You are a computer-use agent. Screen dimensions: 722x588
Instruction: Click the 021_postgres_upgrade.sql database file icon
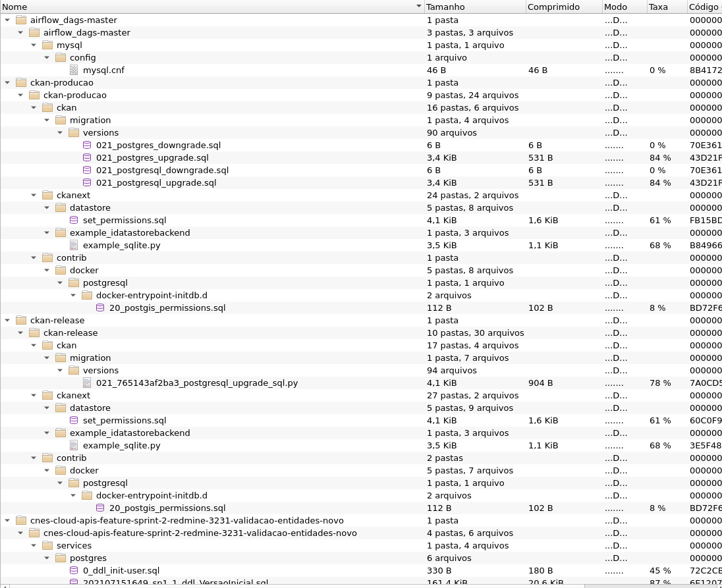point(86,157)
